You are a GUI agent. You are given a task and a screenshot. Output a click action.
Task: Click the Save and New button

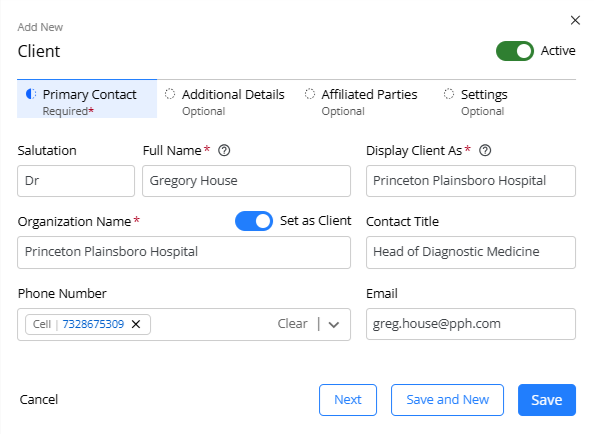pos(447,400)
